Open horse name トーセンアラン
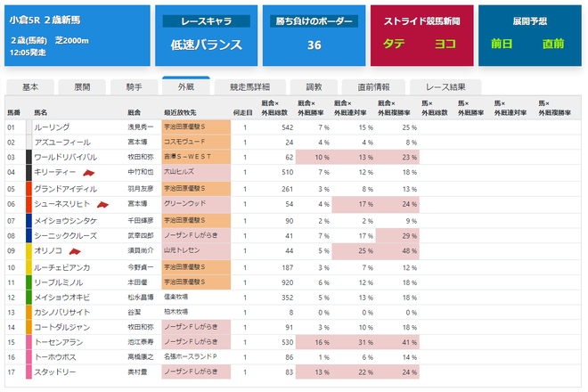 tap(59, 342)
